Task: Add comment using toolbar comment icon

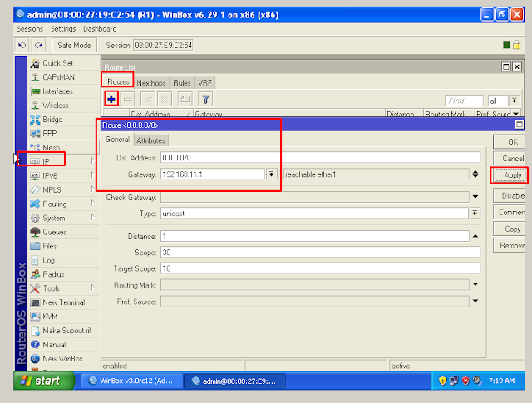Action: pos(185,99)
